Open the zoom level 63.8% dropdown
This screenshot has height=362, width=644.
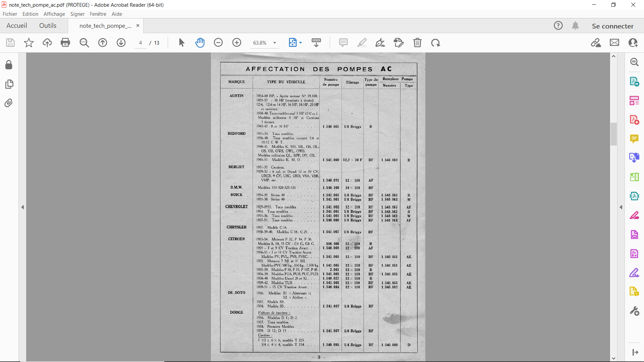tap(275, 43)
